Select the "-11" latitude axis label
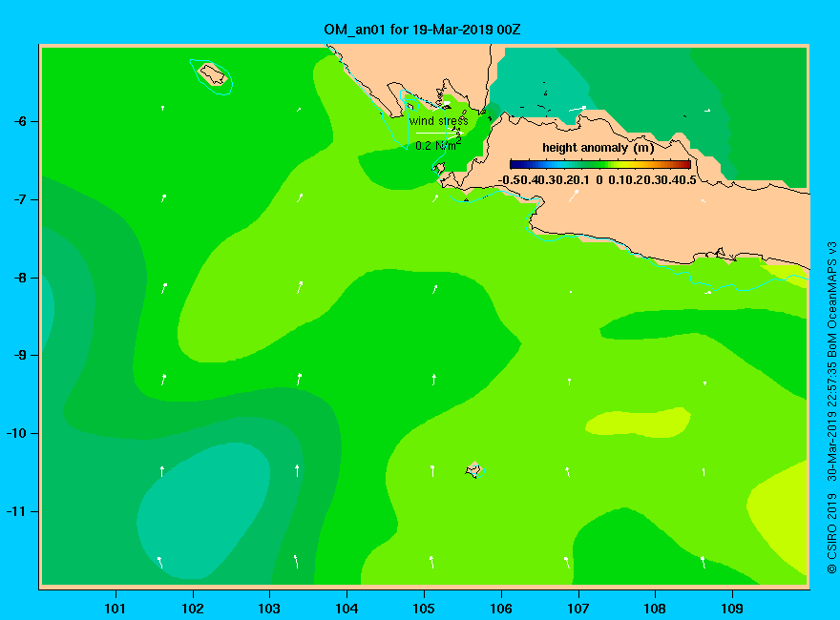The image size is (840, 620). point(16,511)
